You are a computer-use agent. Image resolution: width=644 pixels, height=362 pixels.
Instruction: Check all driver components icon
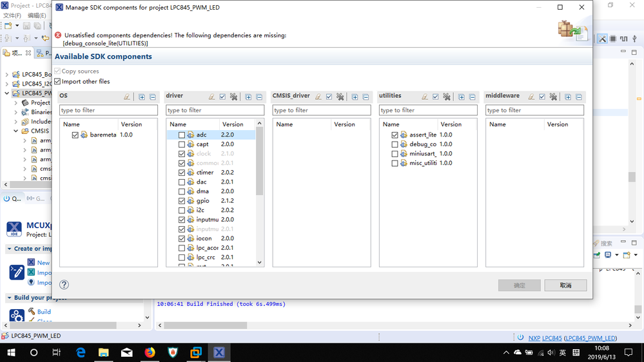(x=222, y=97)
